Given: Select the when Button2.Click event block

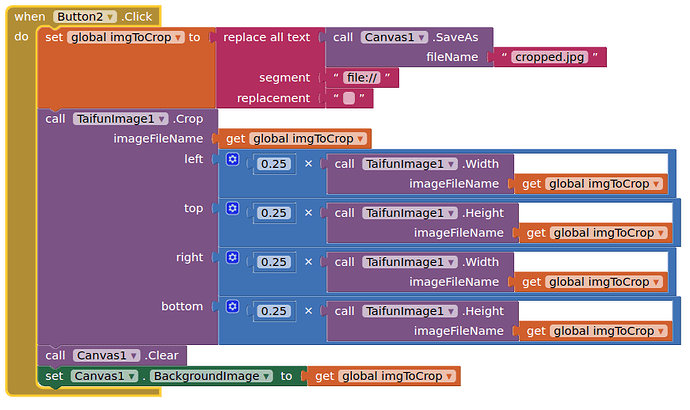Looking at the screenshot, I should tap(84, 17).
